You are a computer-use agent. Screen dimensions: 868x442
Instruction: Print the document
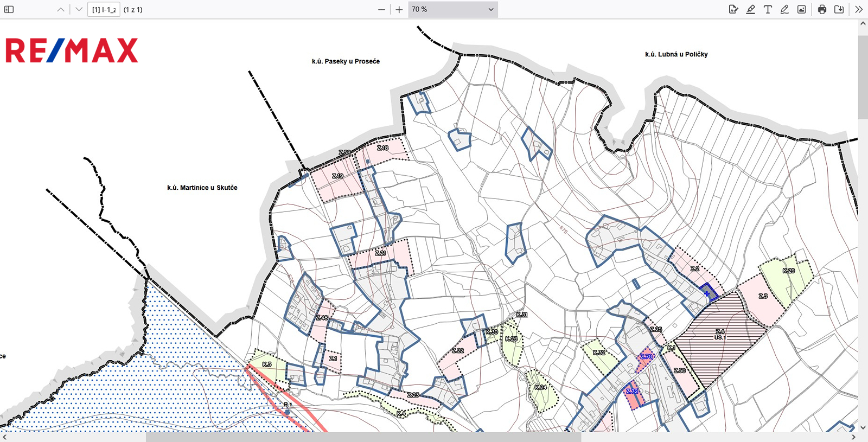pos(822,9)
